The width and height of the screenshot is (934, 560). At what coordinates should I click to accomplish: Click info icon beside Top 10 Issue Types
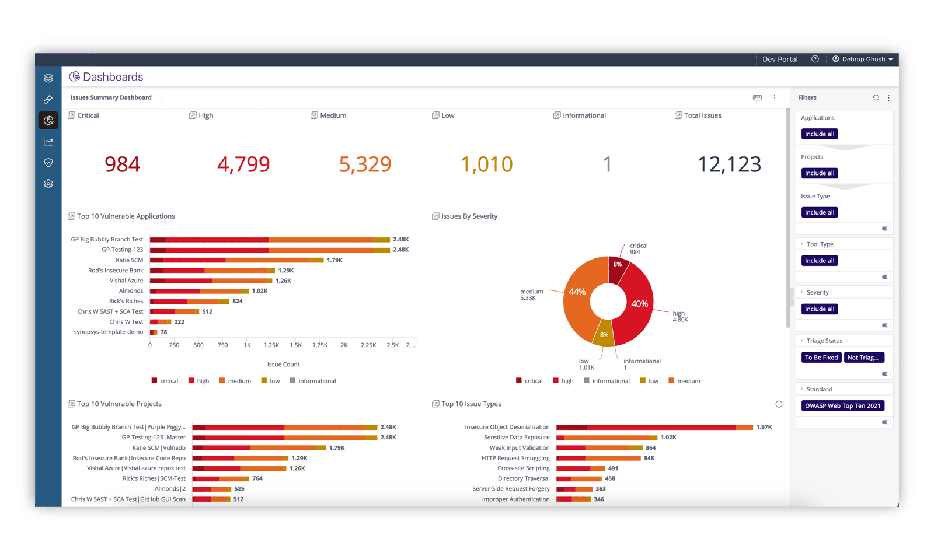[779, 404]
